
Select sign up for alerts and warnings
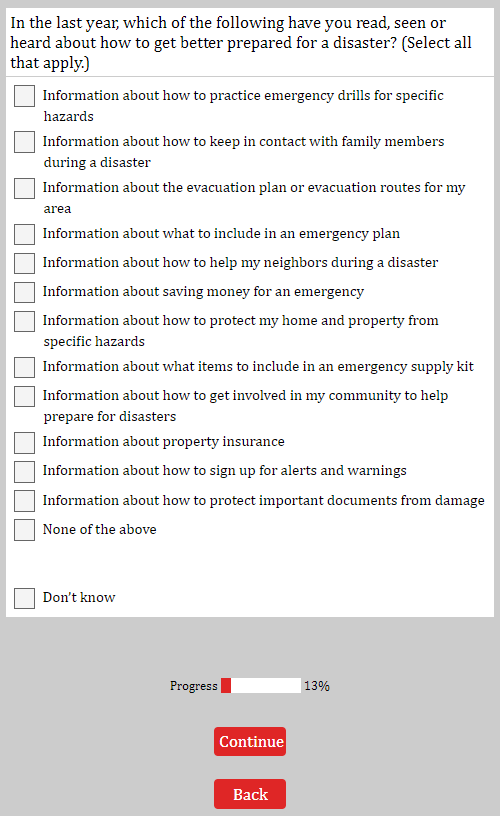(24, 471)
